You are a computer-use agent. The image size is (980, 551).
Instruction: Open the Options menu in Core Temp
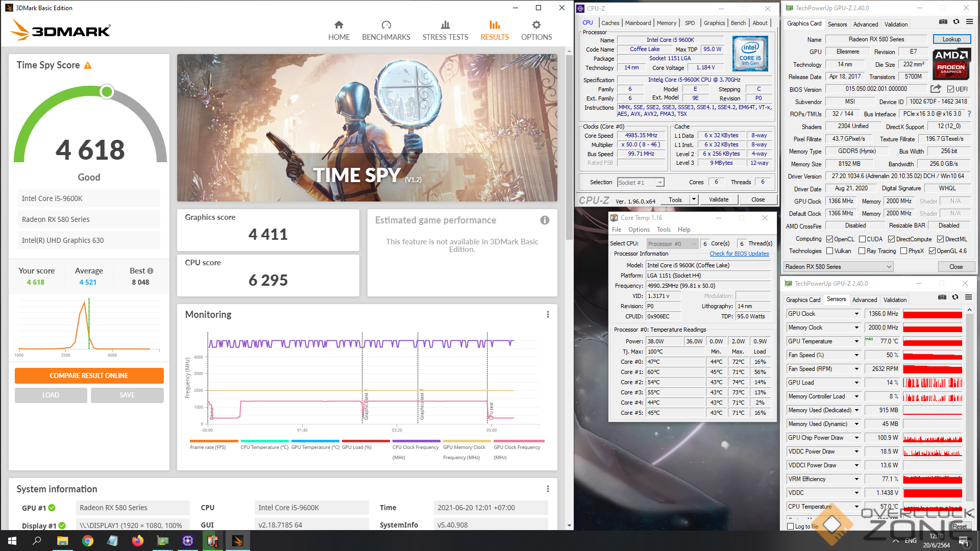click(x=639, y=230)
